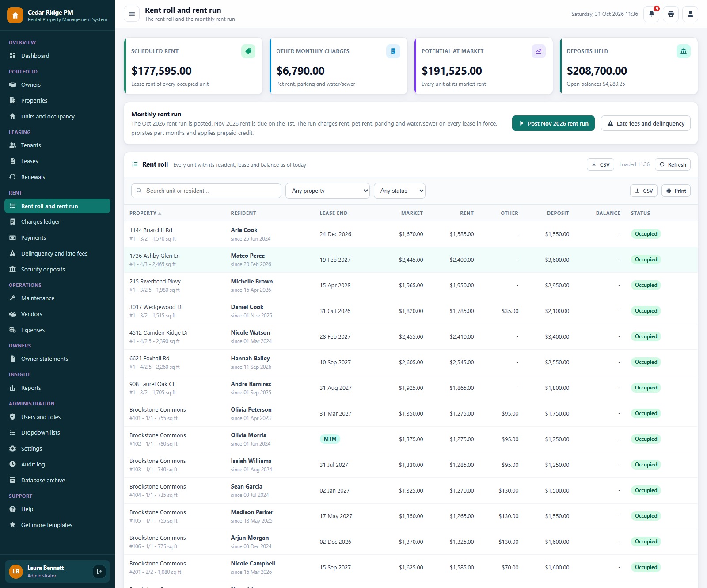Focus the Search unit or resident field
Viewport: 707px width, 588px height.
click(x=206, y=191)
